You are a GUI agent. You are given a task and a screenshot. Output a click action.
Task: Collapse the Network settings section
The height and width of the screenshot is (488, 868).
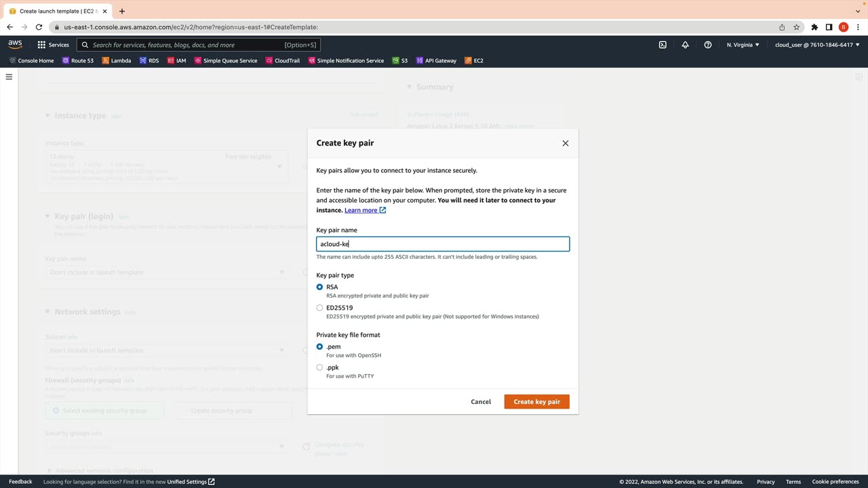tap(47, 312)
